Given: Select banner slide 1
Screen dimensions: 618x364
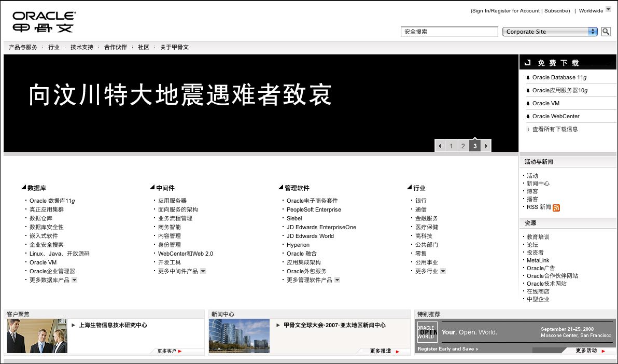Looking at the screenshot, I should [x=451, y=146].
